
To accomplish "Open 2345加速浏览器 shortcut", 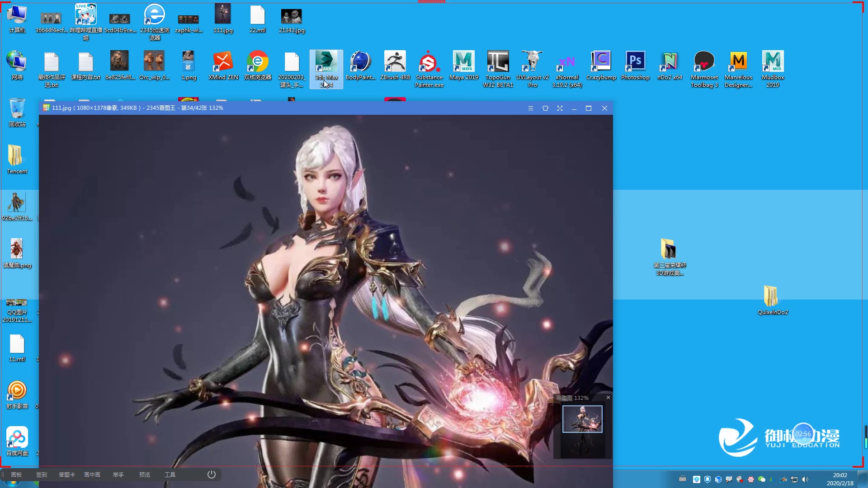I will pos(155,22).
